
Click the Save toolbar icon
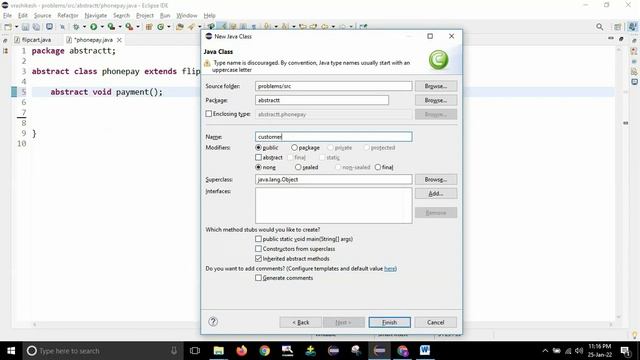tap(25, 27)
